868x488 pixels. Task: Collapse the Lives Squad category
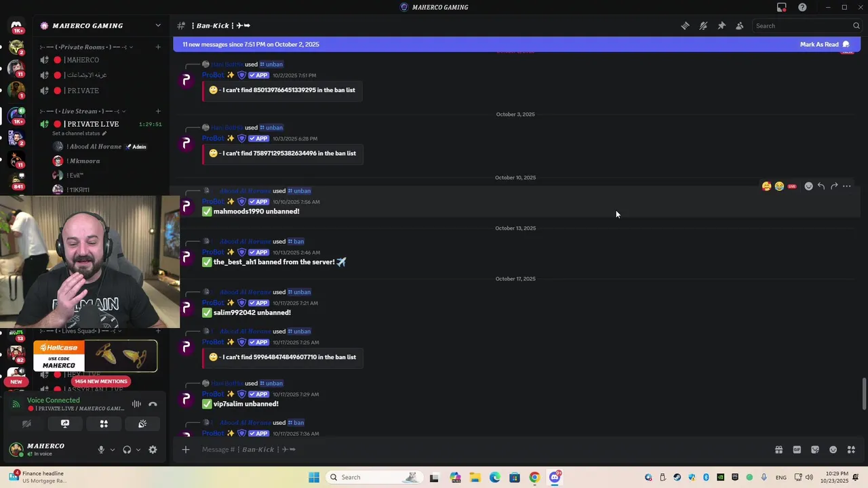80,331
